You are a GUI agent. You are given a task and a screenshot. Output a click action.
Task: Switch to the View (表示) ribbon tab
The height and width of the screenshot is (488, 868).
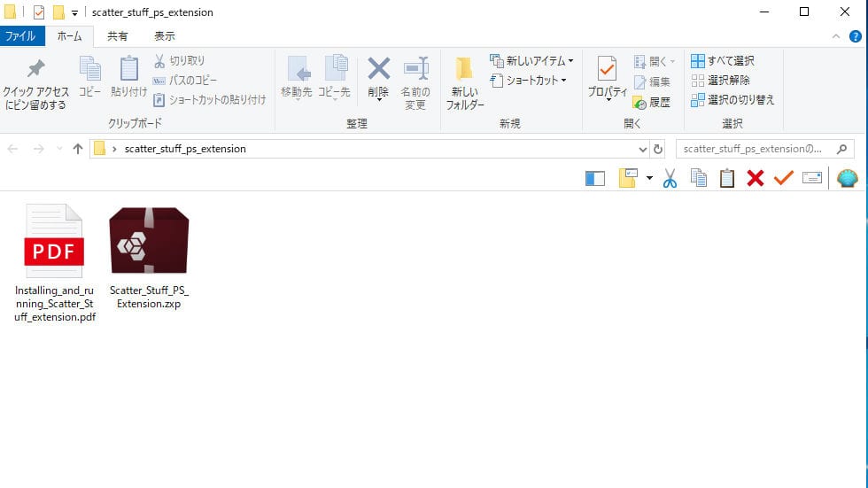click(165, 36)
